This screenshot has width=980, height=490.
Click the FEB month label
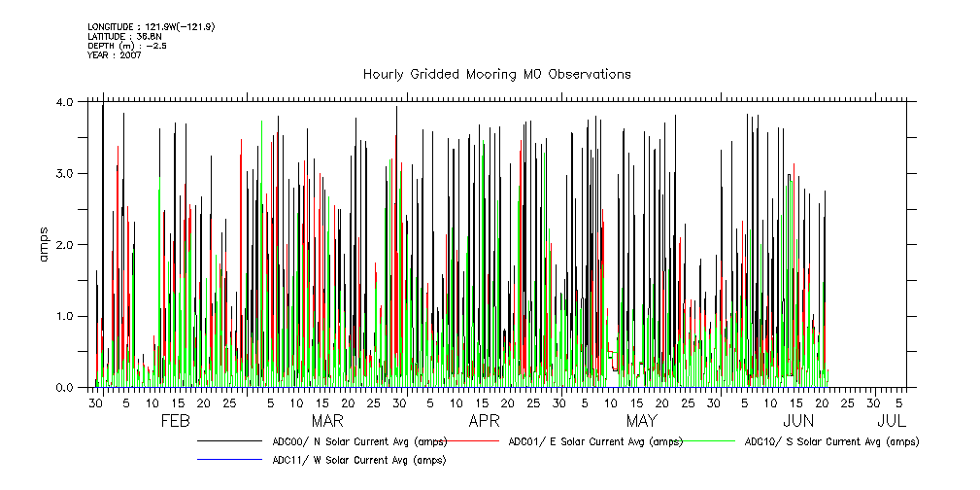pyautogui.click(x=174, y=421)
